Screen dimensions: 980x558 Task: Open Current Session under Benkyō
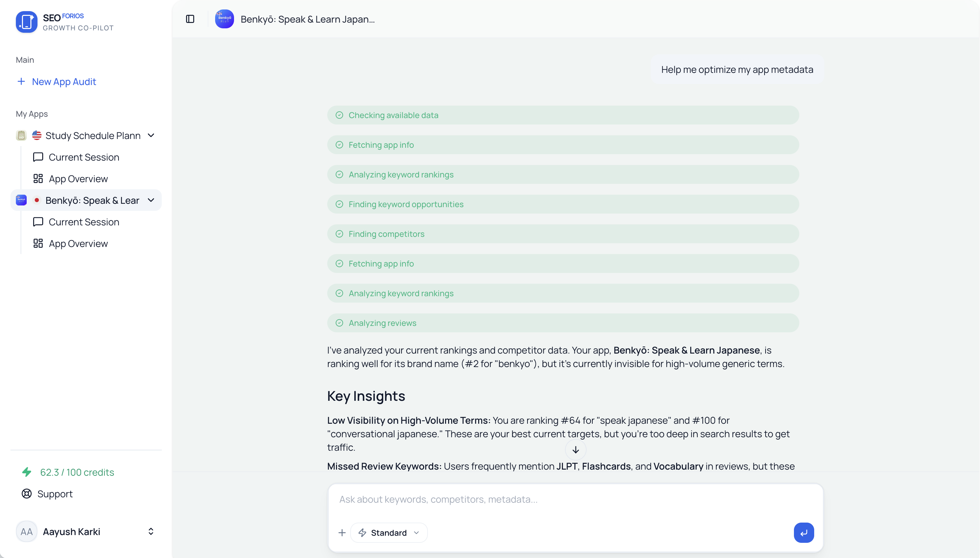tap(84, 222)
